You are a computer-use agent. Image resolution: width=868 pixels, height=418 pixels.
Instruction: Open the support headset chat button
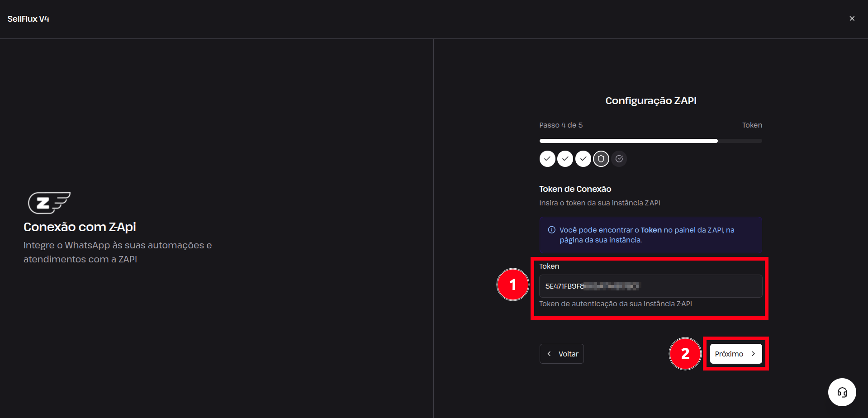(x=842, y=392)
